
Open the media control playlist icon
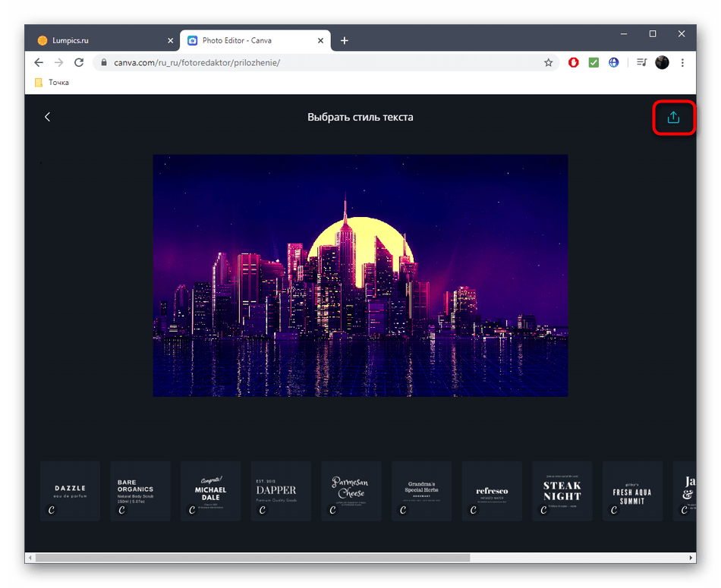pos(642,62)
